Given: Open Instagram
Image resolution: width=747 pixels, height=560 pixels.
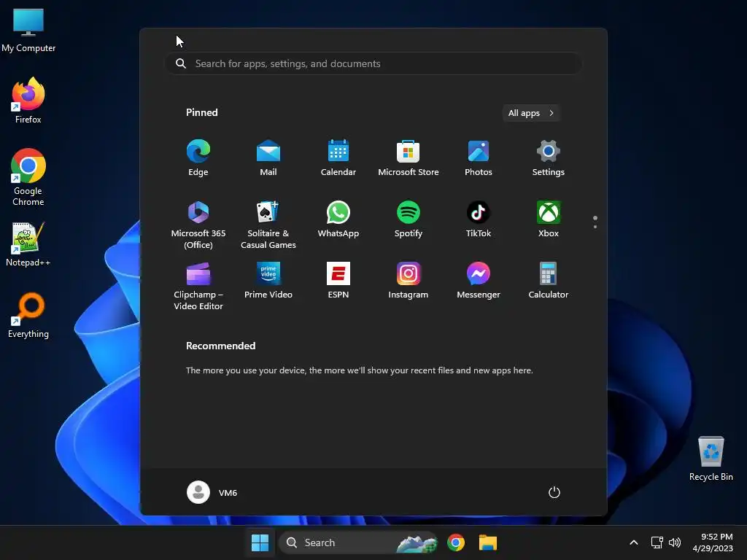Looking at the screenshot, I should pos(409,281).
